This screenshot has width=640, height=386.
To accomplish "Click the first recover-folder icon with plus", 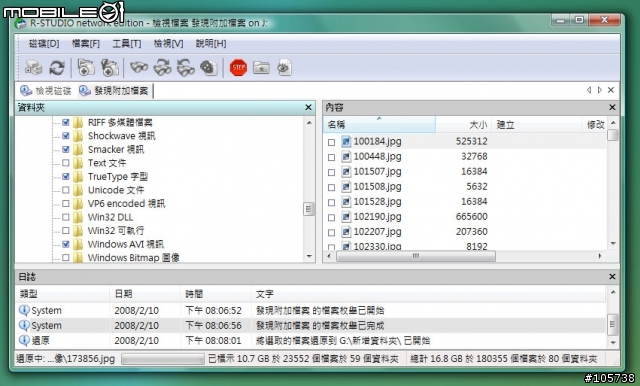I will click(86, 68).
